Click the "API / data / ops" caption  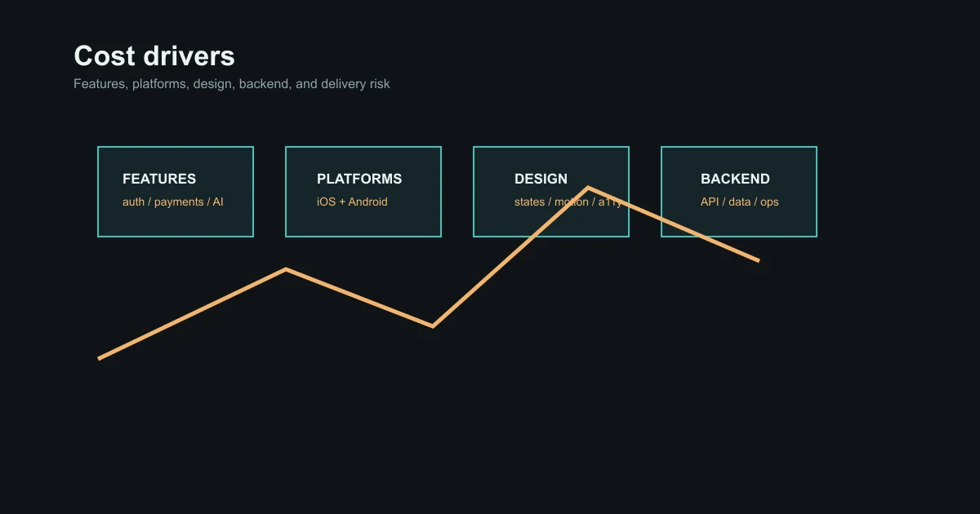(x=739, y=202)
